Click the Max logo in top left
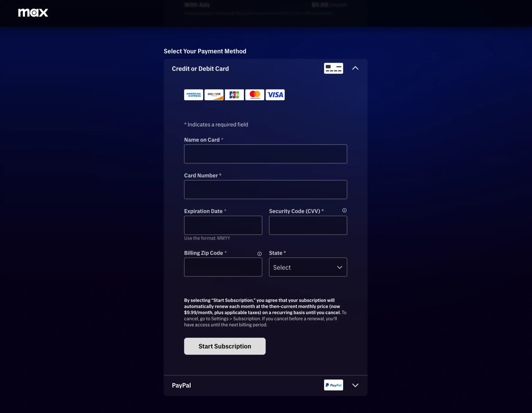 (34, 12)
